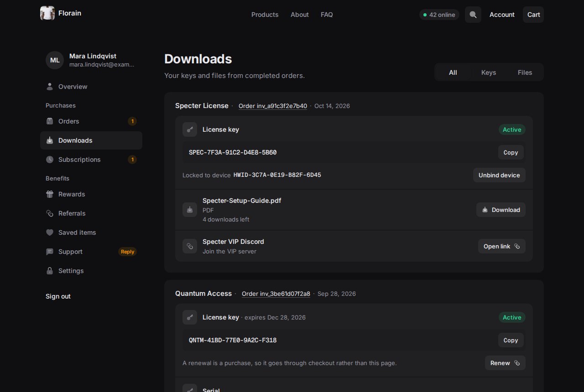The image size is (584, 392).
Task: Click chain icon beside Specter VIP Discord
Action: (x=190, y=246)
